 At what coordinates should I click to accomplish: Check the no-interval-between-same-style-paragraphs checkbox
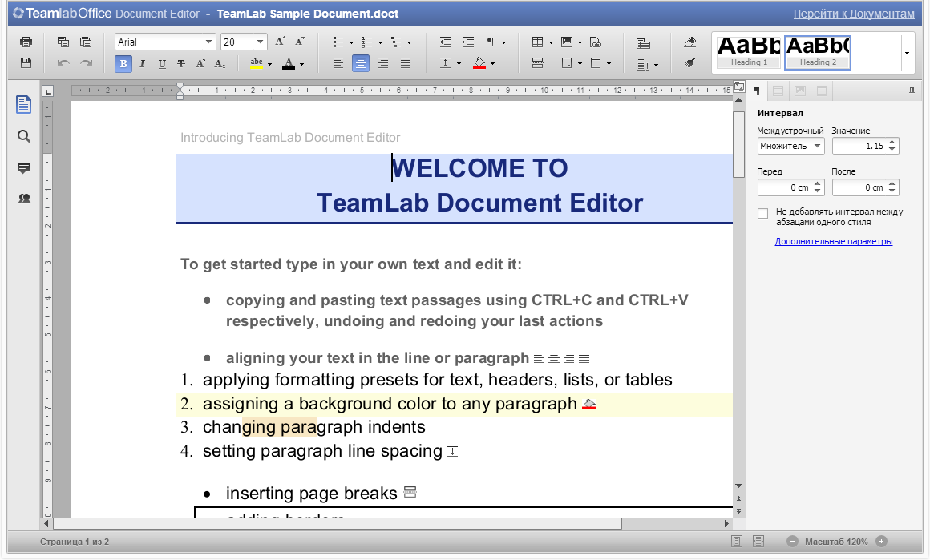click(x=762, y=213)
